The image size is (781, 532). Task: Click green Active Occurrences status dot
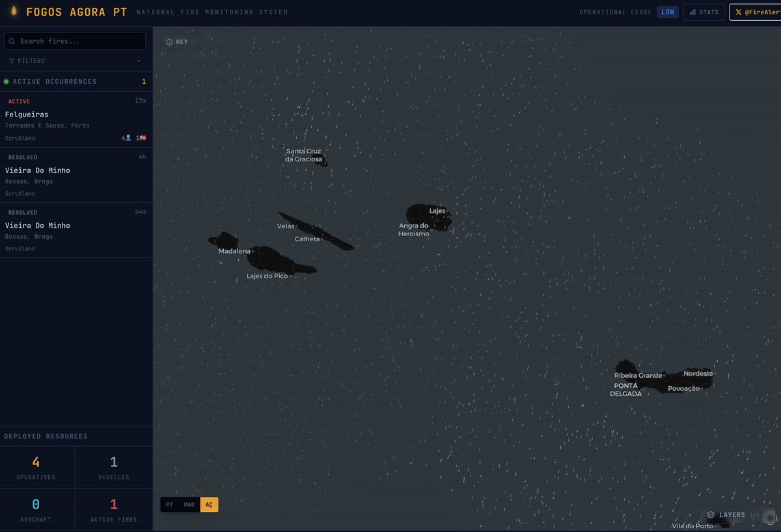pyautogui.click(x=7, y=81)
